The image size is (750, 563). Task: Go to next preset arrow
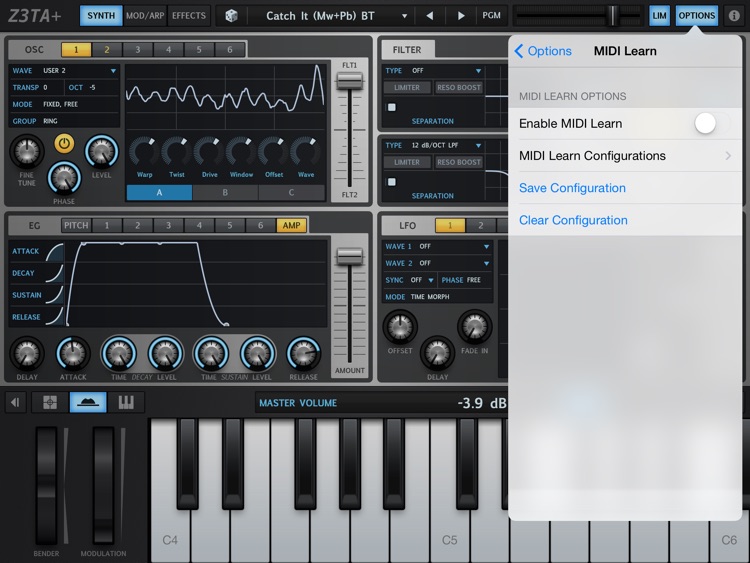tap(461, 16)
